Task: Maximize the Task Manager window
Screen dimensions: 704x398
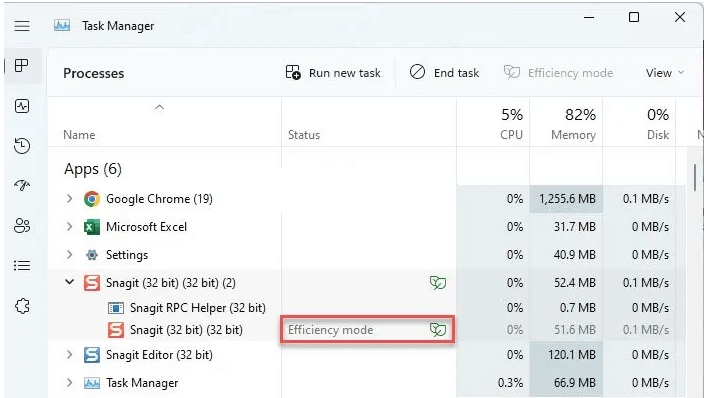Action: tap(634, 18)
